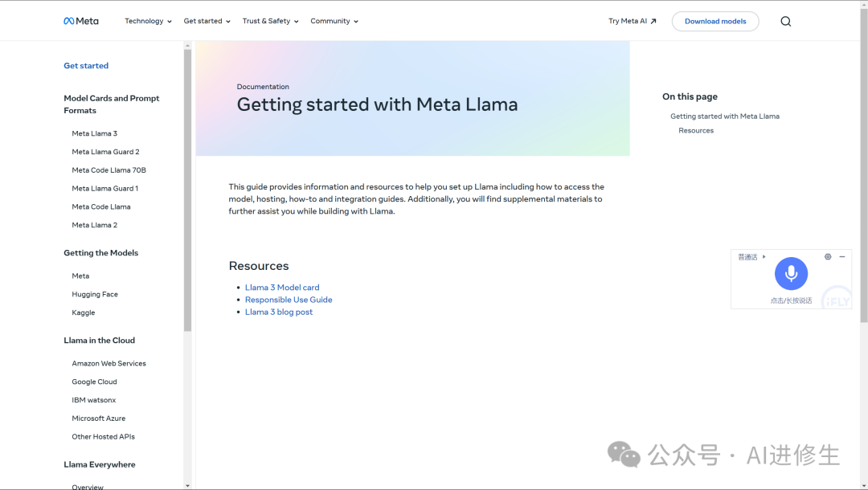Expand the Technology dropdown menu
The height and width of the screenshot is (490, 868).
[x=148, y=21]
